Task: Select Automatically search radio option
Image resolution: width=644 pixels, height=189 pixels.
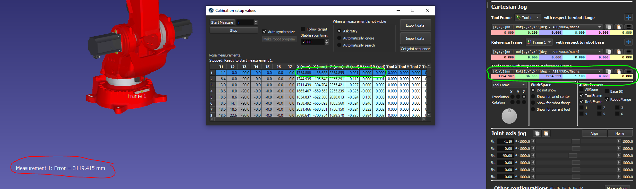Action: pos(339,45)
